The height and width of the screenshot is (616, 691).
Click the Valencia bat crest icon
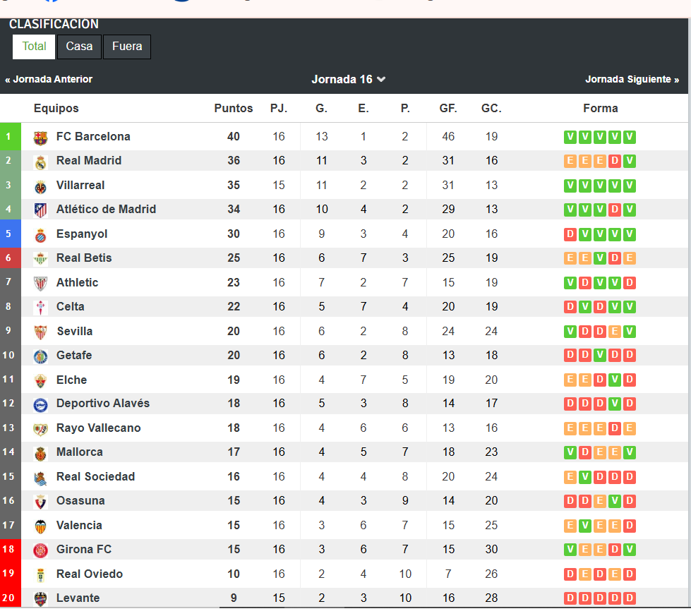pyautogui.click(x=40, y=526)
